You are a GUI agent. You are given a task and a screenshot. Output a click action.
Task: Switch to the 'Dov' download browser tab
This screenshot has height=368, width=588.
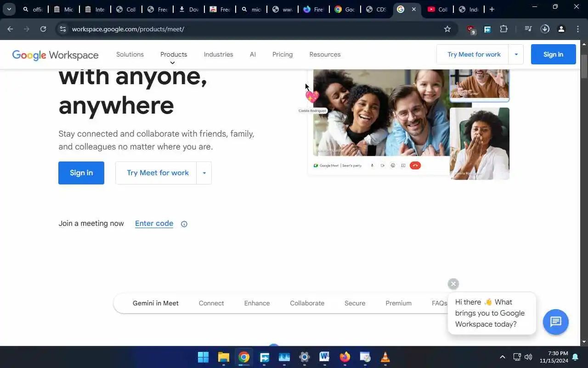[x=189, y=9]
